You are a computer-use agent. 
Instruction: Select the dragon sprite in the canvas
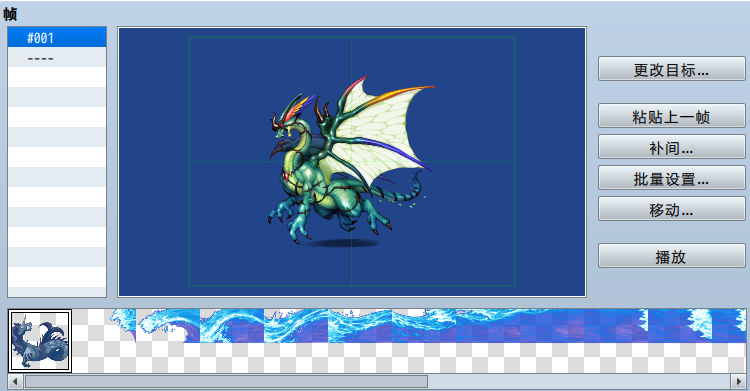(x=351, y=161)
